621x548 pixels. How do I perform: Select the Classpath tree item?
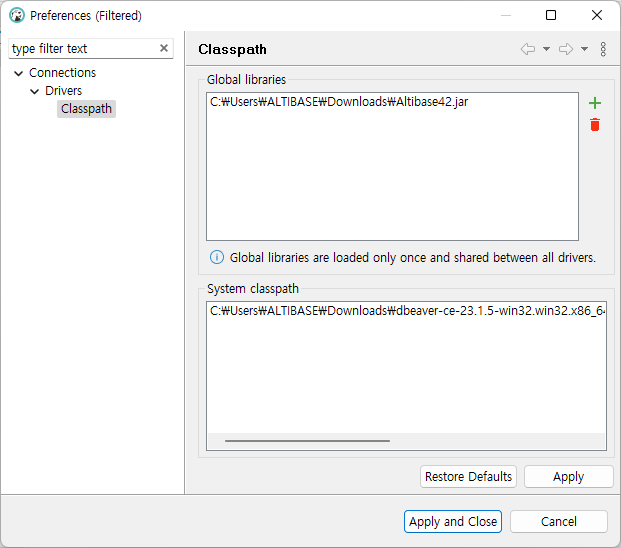pos(86,109)
